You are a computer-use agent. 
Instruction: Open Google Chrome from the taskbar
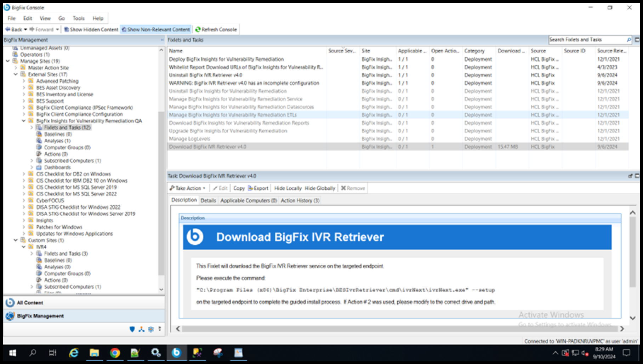point(115,353)
